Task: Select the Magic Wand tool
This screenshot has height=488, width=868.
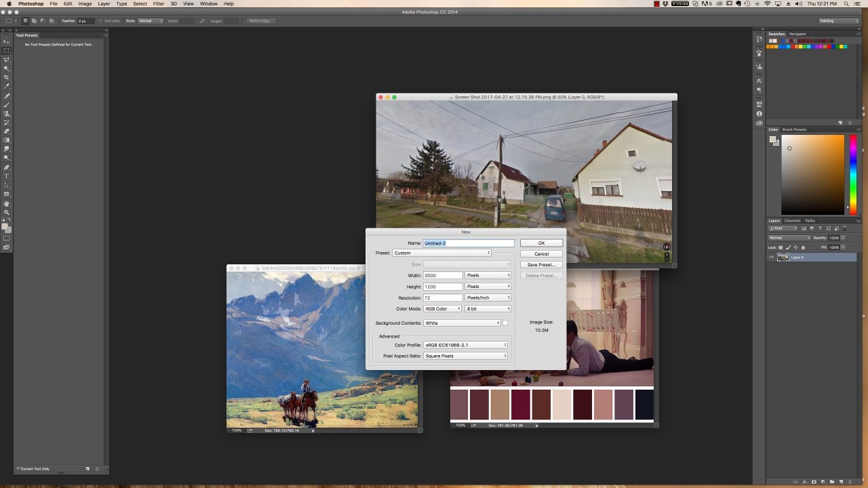Action: coord(7,68)
